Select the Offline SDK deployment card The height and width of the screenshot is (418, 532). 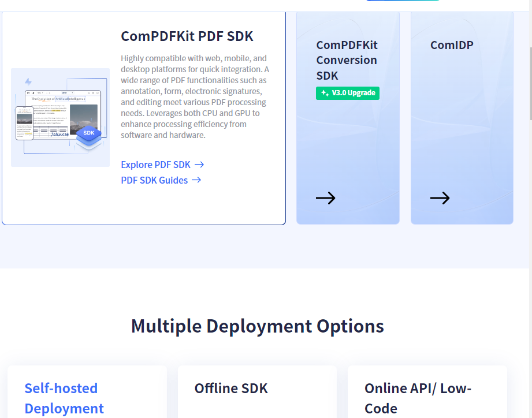point(257,392)
